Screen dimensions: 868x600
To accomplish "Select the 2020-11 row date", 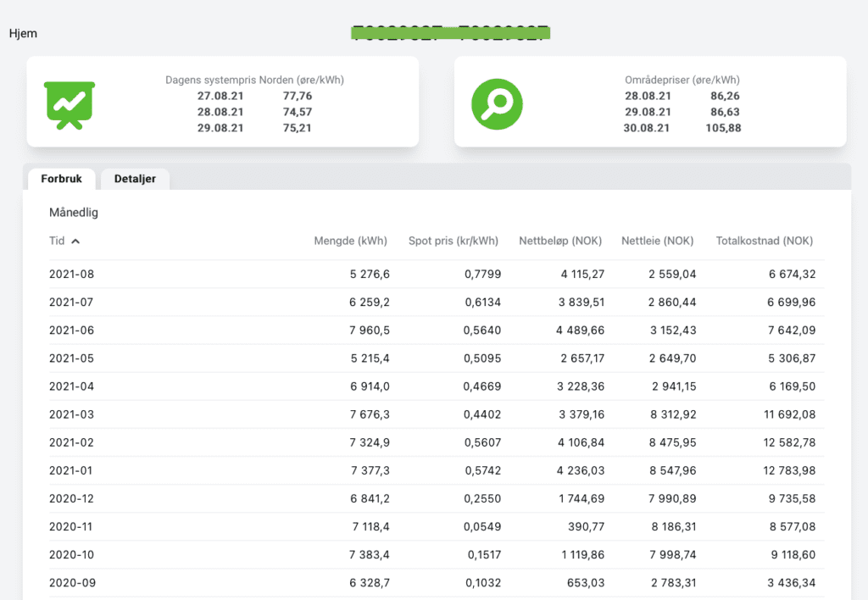I will coord(71,527).
